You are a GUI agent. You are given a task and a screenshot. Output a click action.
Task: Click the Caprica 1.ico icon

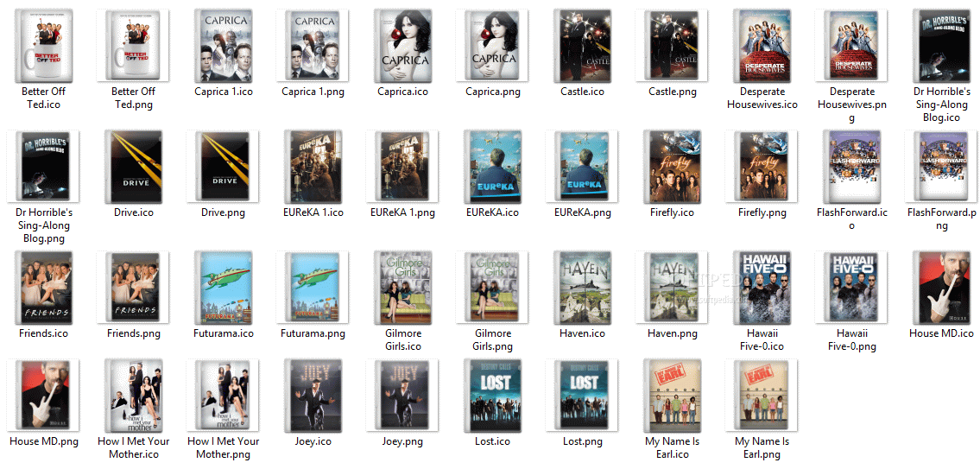pyautogui.click(x=223, y=45)
